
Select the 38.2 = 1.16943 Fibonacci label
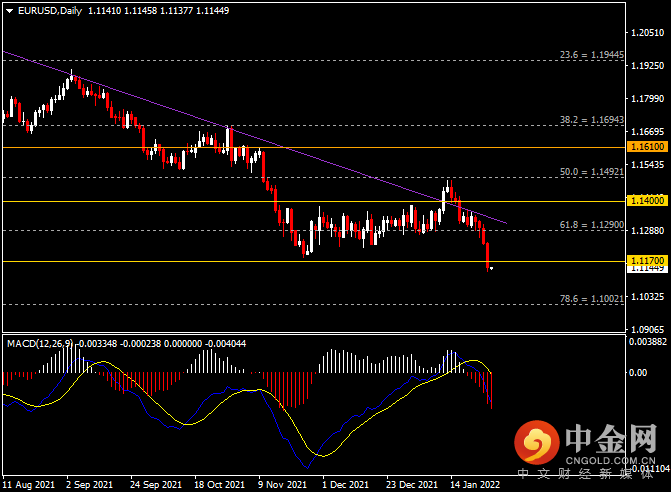[592, 120]
